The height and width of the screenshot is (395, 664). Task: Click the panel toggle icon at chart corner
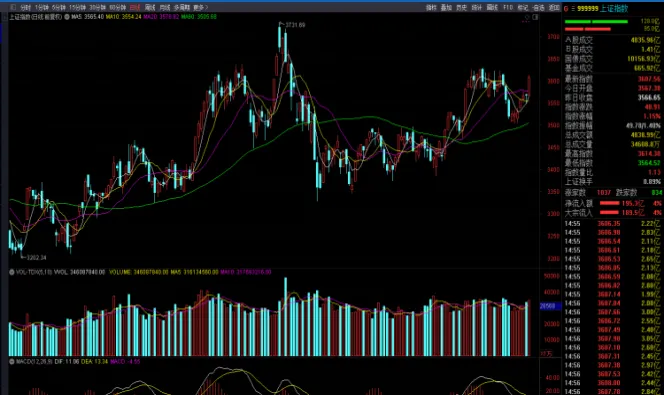535,17
